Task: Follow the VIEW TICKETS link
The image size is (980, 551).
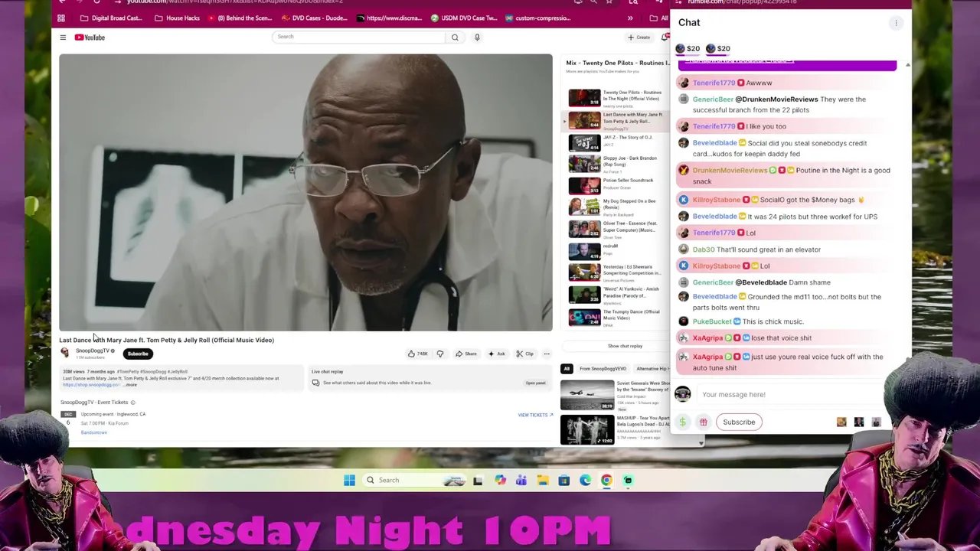Action: [535, 415]
